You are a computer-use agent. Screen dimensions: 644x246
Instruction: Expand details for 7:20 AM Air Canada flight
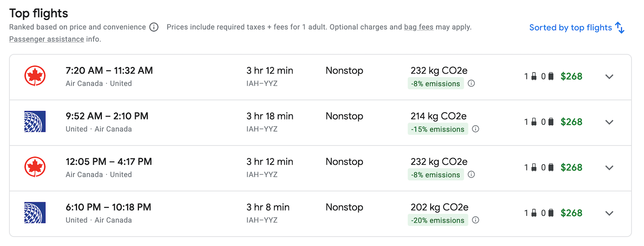pyautogui.click(x=609, y=76)
